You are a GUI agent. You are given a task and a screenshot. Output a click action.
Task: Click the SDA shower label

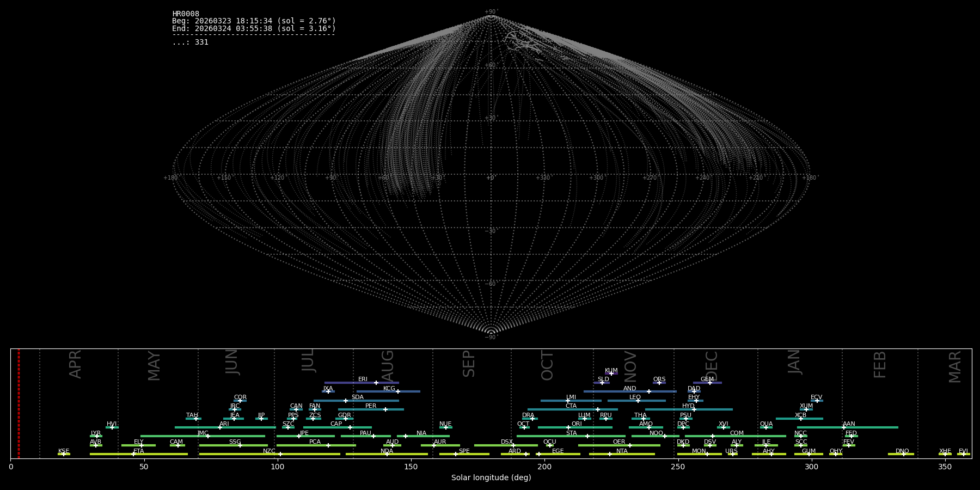click(x=358, y=397)
